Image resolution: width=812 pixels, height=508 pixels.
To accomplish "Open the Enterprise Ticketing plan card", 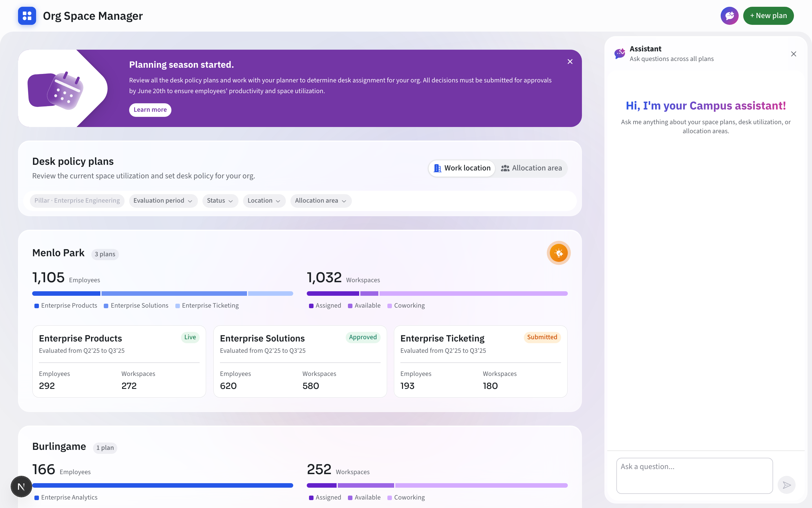I will tap(480, 362).
